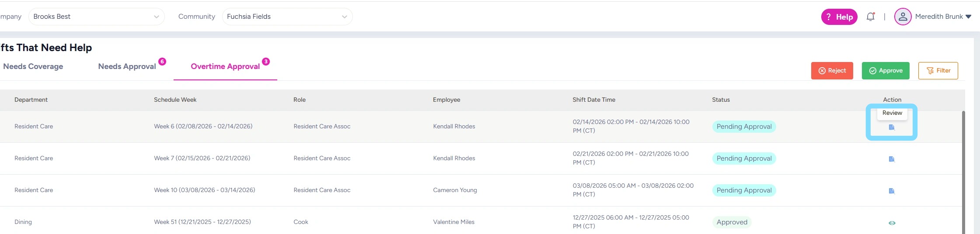The width and height of the screenshot is (980, 234).
Task: Click the pink Help button
Action: click(x=839, y=17)
